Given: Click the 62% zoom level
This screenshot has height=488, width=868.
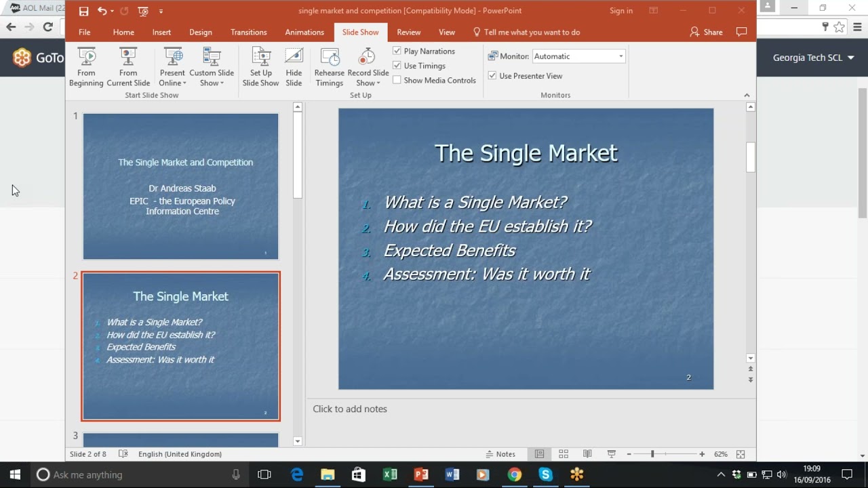Looking at the screenshot, I should [x=720, y=454].
